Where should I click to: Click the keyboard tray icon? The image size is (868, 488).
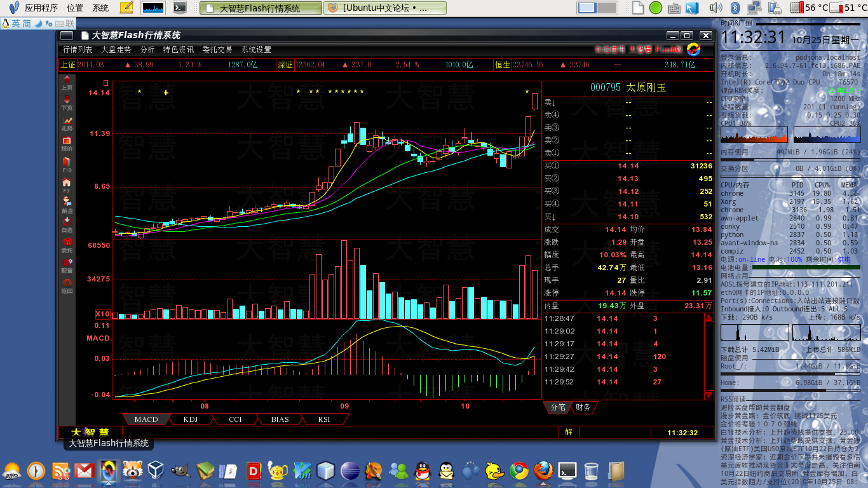pyautogui.click(x=674, y=8)
